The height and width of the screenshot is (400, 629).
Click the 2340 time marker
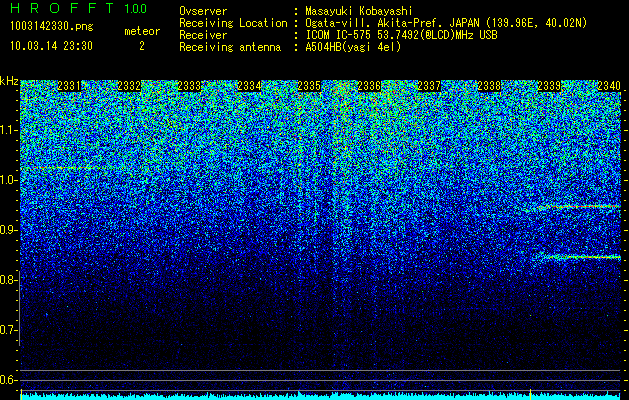[609, 86]
